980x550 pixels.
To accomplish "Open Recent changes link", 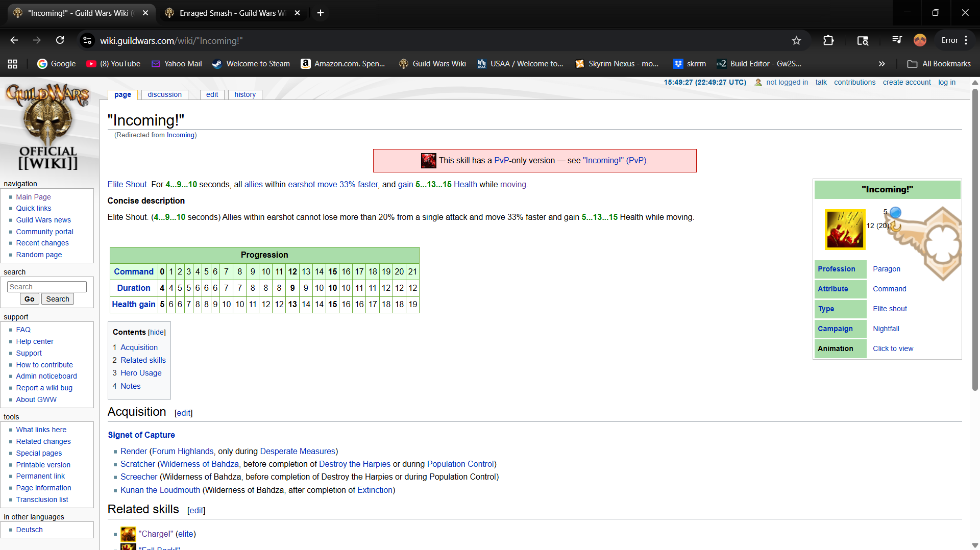I will click(42, 243).
